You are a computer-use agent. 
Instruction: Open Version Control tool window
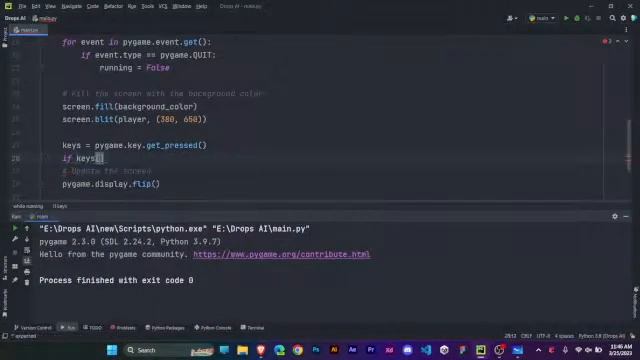33,328
